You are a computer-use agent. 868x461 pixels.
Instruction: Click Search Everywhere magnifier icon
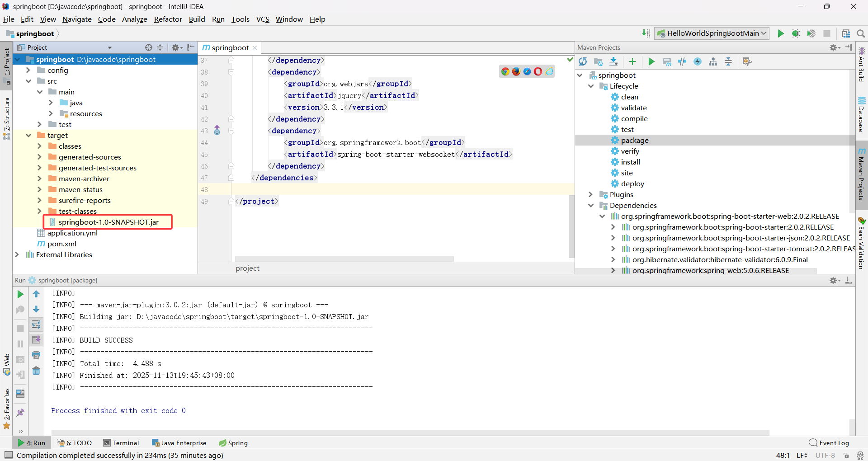861,33
